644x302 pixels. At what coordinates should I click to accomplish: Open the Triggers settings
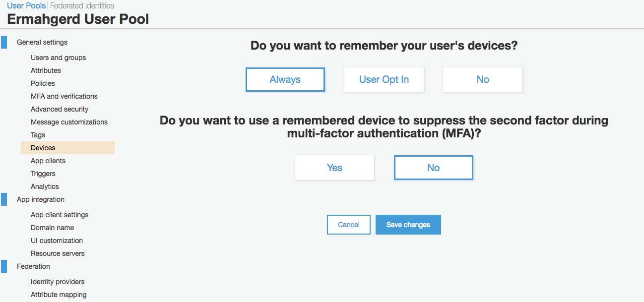[x=43, y=174]
